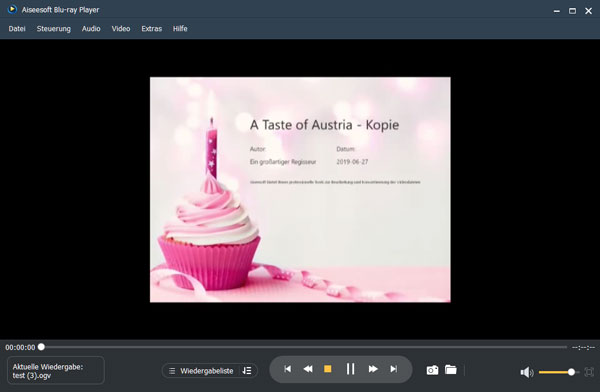
Task: Pause the current video
Action: pos(350,369)
